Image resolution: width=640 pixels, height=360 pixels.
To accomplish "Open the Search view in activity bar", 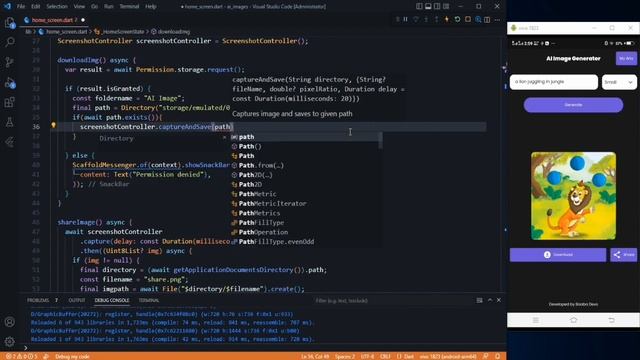I will pos(9,42).
